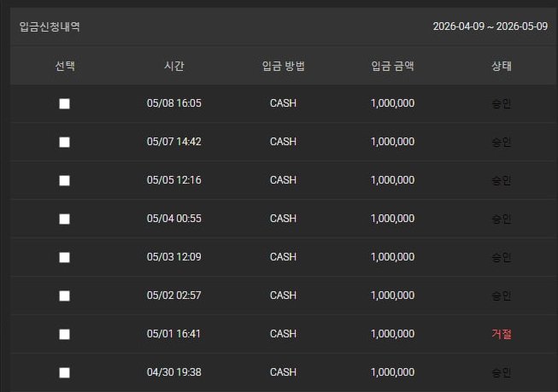Mark the 05/04 00:55 deposit checkbox
Screen dimensions: 558x392
64,219
